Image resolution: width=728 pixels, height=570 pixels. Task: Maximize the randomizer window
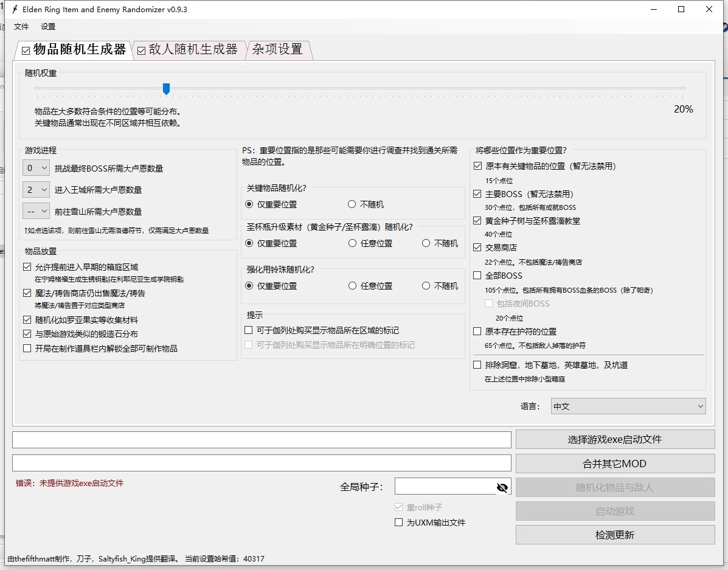tap(681, 9)
